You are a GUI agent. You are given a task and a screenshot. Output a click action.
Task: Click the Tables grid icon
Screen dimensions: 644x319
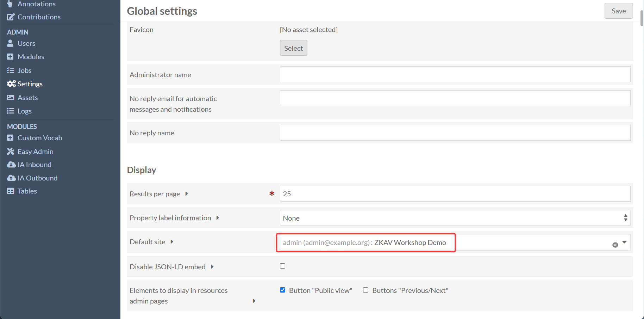tap(11, 191)
